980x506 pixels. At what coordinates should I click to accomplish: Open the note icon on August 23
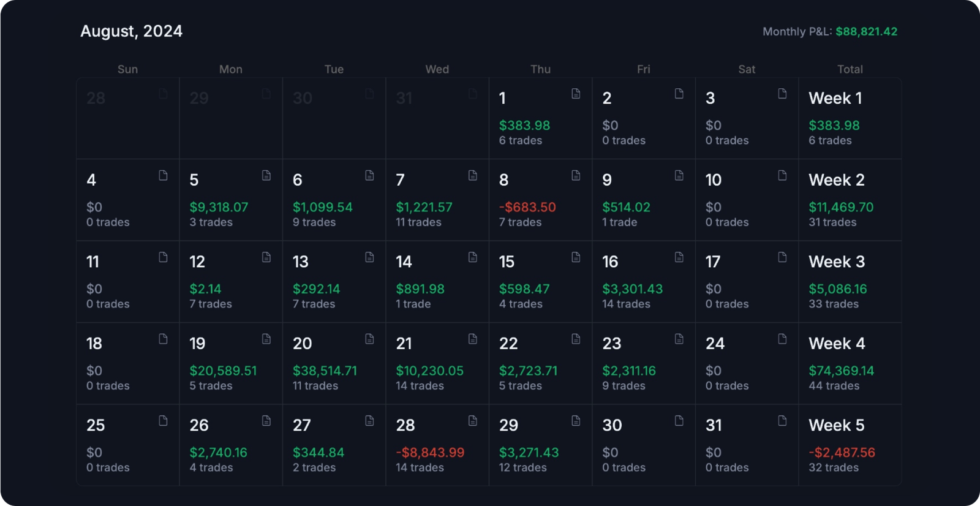click(679, 339)
